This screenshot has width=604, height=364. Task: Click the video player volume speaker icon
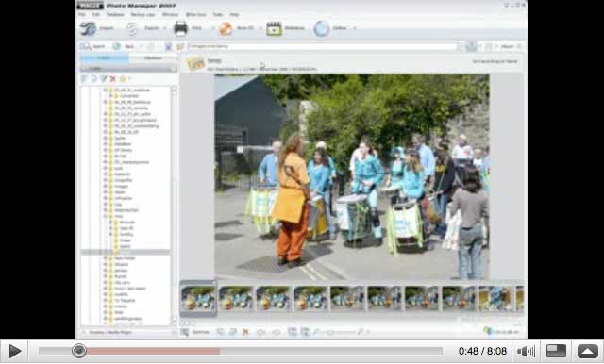[x=526, y=351]
